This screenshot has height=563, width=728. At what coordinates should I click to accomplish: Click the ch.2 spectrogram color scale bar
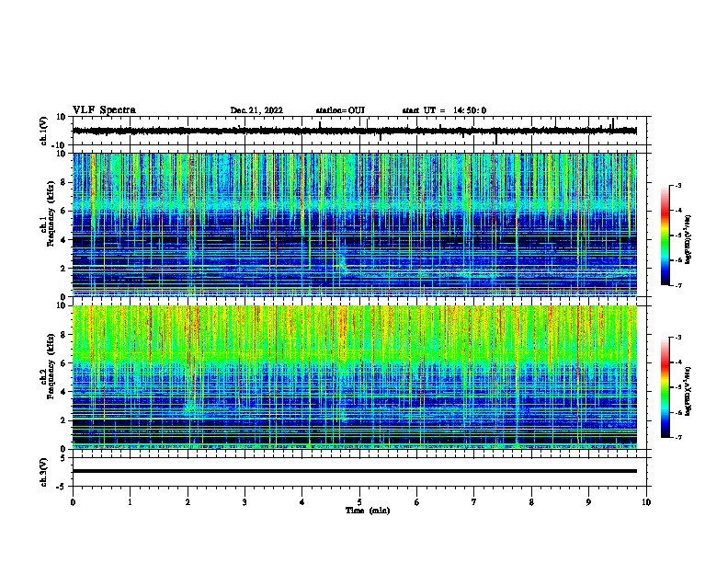point(665,387)
